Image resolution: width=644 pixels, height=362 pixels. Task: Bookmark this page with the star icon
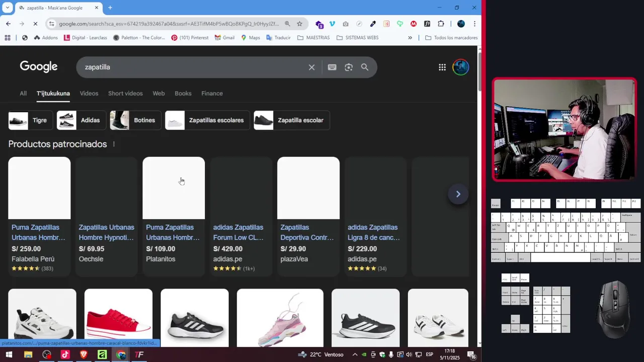299,24
